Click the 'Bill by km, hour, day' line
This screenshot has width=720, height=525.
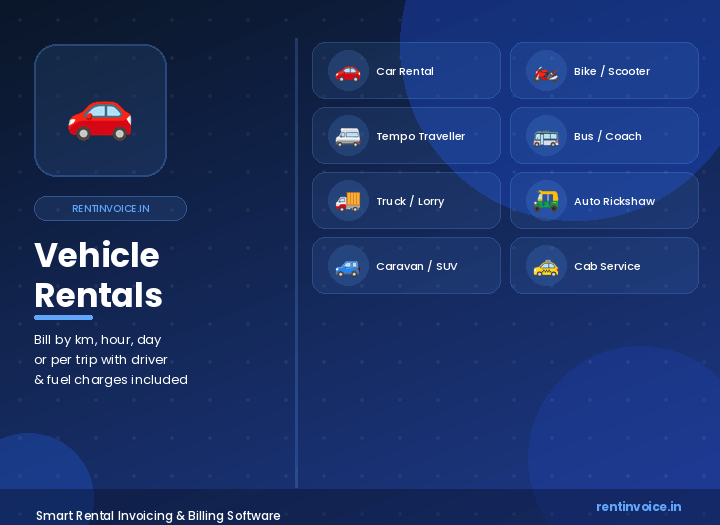pos(98,340)
